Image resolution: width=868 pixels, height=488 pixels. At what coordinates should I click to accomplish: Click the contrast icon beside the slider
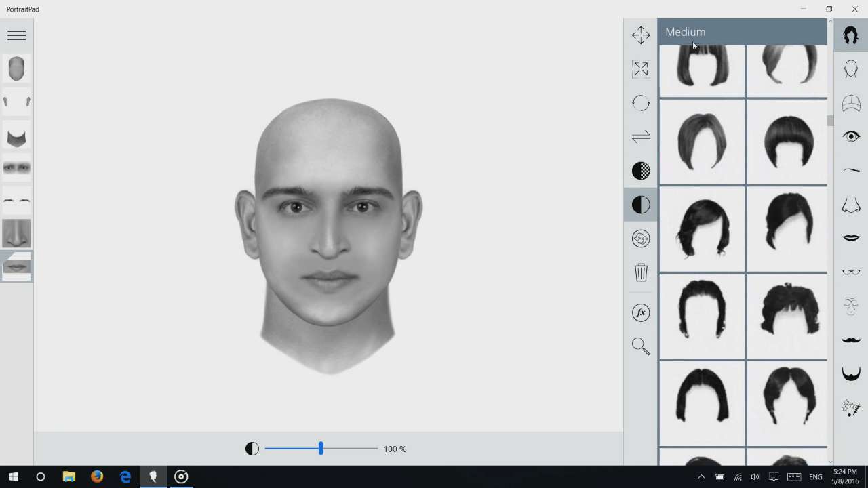(x=252, y=449)
